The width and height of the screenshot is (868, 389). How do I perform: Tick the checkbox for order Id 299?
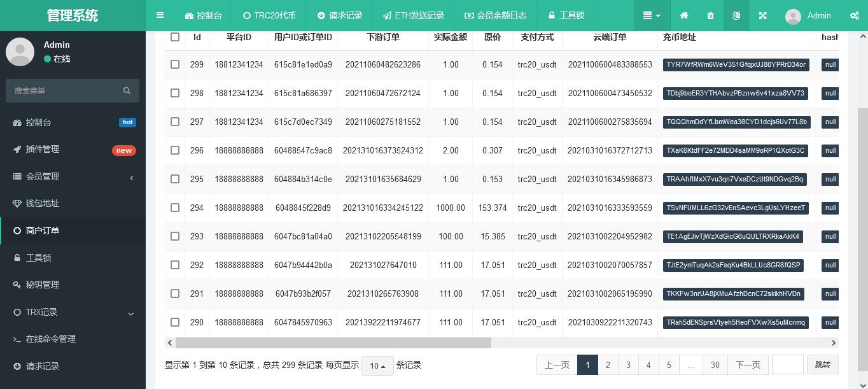(175, 64)
